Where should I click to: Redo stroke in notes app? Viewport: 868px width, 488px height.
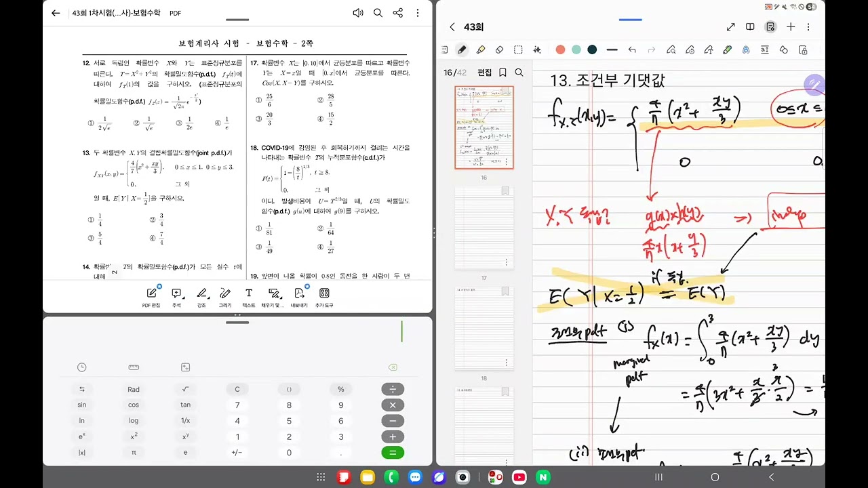652,49
